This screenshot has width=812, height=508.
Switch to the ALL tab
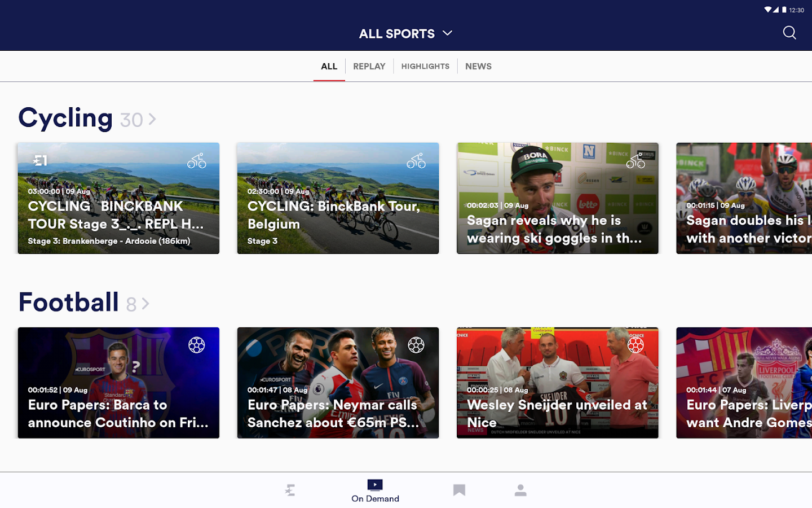[x=329, y=66]
